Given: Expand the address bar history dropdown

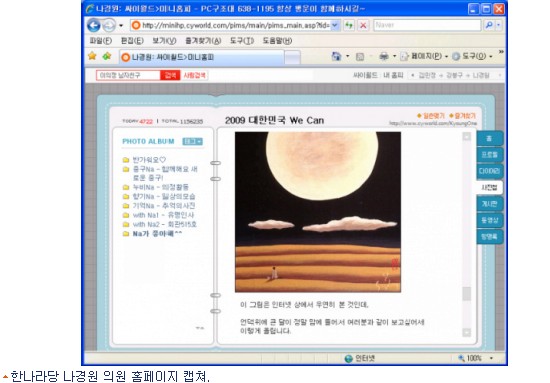Looking at the screenshot, I should 335,25.
